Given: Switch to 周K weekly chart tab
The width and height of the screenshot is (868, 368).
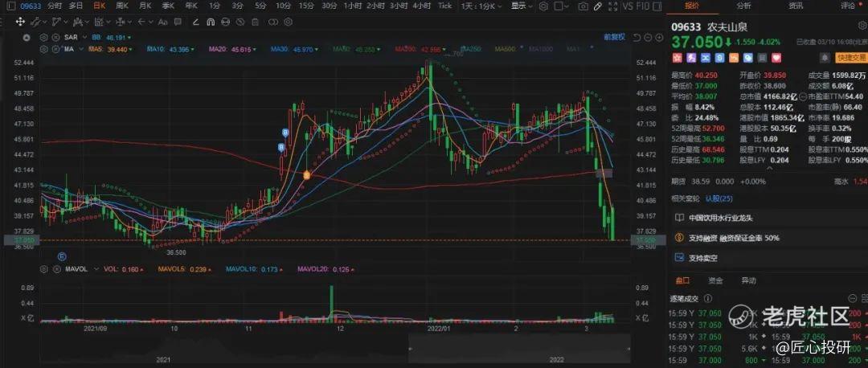Looking at the screenshot, I should pos(122,6).
